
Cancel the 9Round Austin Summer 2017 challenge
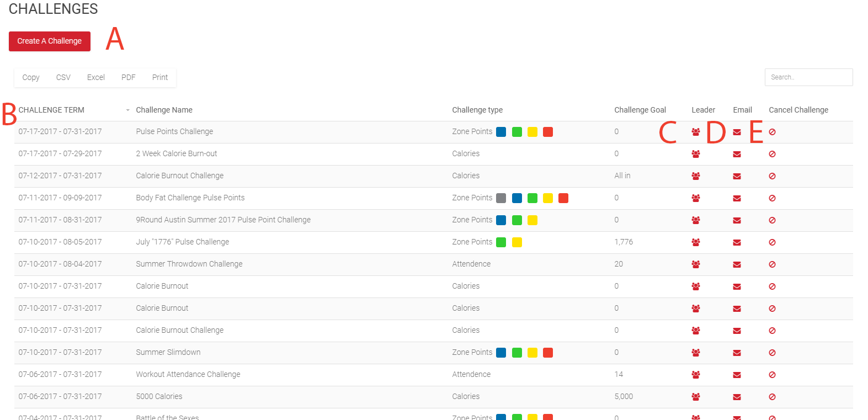point(772,220)
